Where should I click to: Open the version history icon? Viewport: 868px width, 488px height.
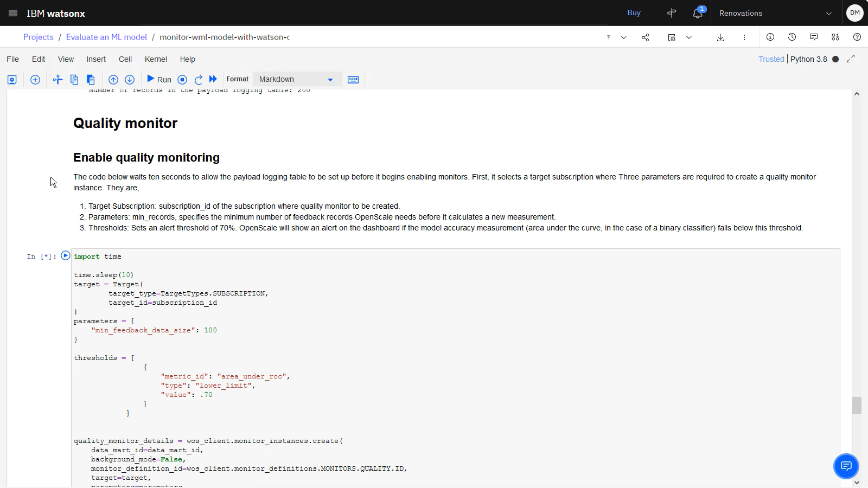792,37
